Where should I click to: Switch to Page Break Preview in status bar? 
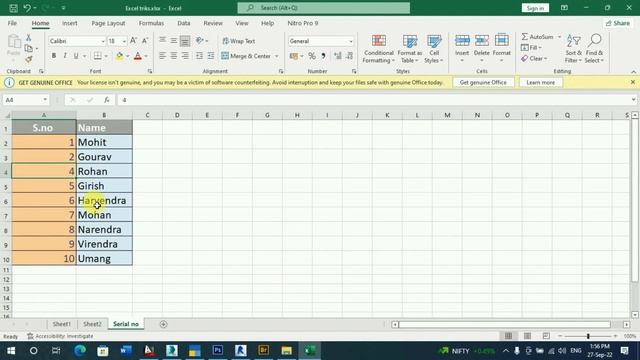(x=546, y=336)
